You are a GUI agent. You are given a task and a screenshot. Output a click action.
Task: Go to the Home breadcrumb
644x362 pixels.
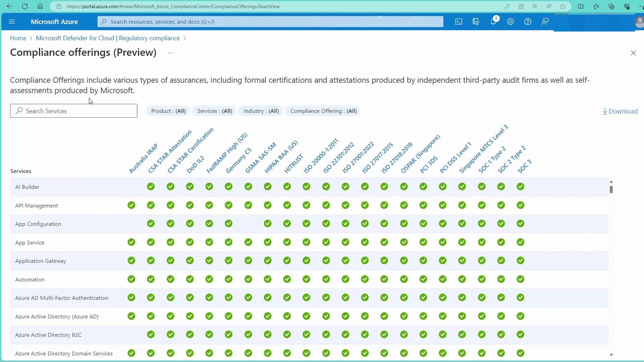click(18, 38)
